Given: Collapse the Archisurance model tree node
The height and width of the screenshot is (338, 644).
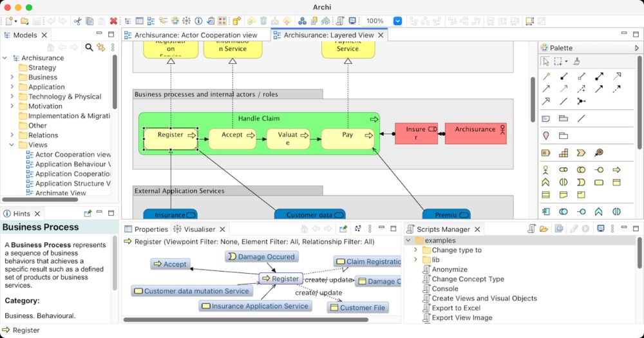Looking at the screenshot, I should click(5, 58).
